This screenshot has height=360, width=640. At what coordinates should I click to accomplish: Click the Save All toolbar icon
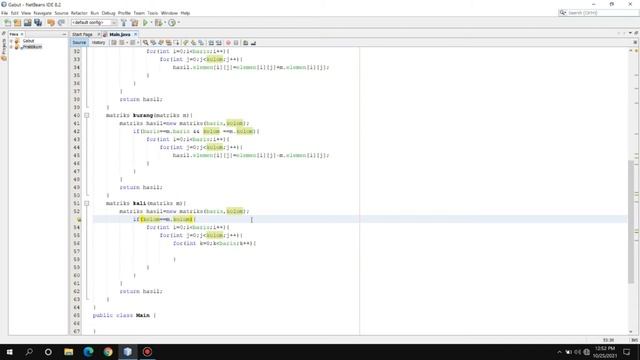point(38,22)
